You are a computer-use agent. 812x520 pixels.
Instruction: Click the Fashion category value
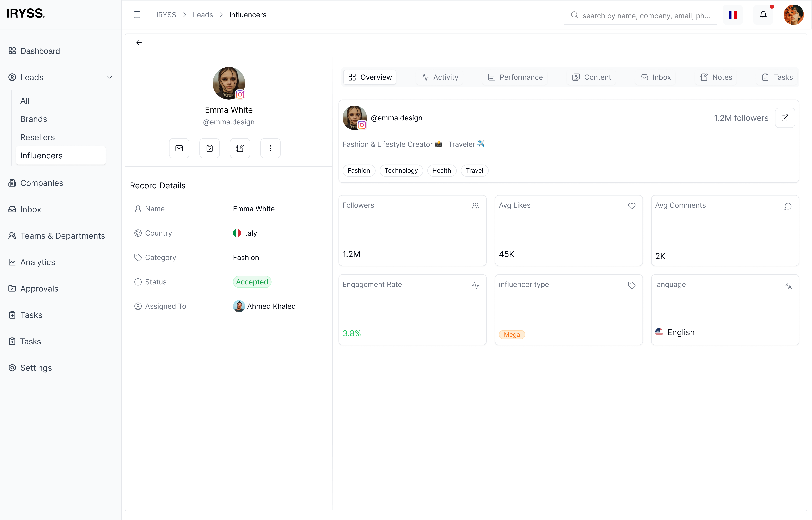[x=246, y=258]
